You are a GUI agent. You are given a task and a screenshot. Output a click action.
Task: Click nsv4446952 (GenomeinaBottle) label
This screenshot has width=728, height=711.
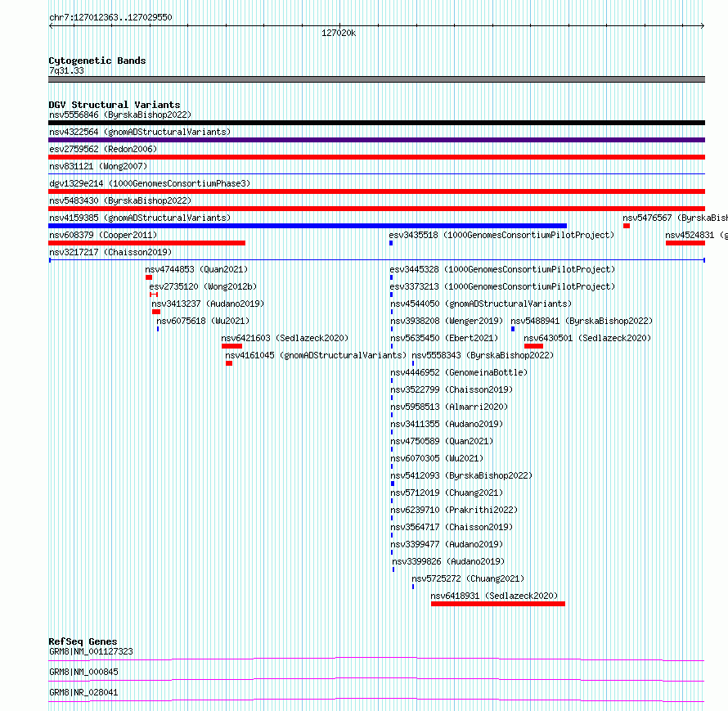pos(459,372)
